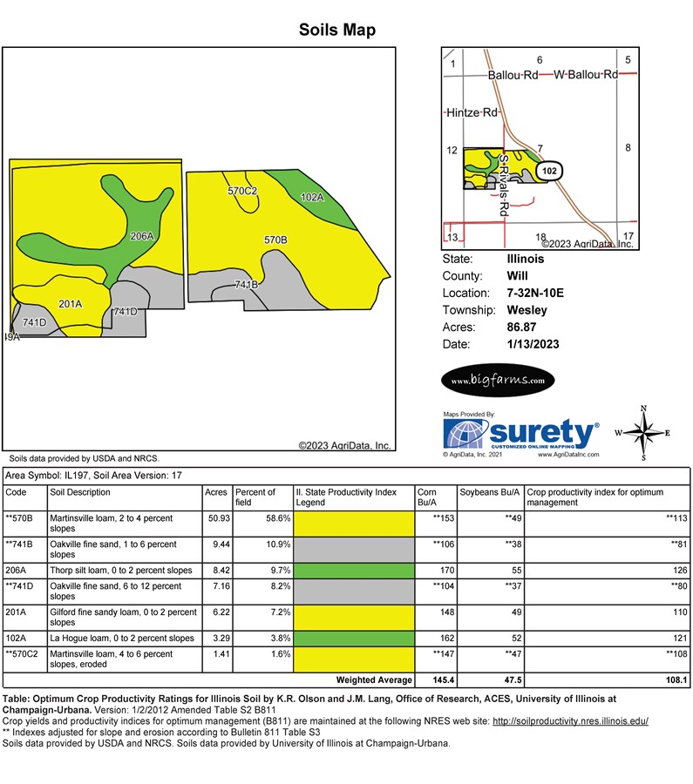Click the 570C2 label on the soils map
The width and height of the screenshot is (693, 784).
coord(242,191)
